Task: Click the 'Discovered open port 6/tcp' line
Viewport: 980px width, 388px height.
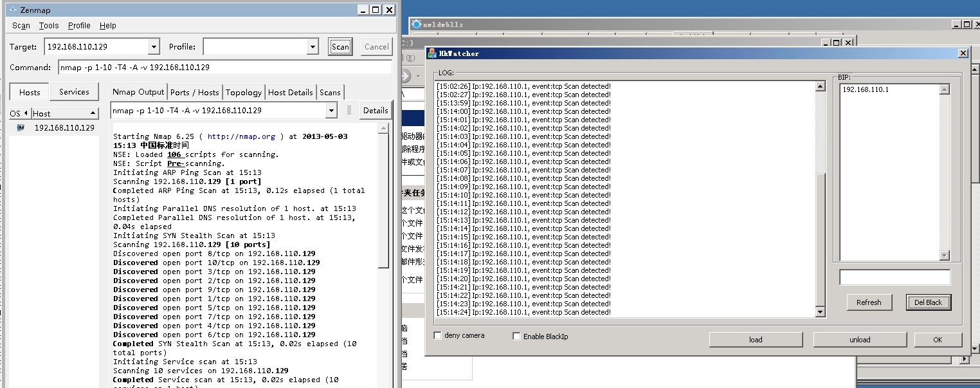Action: coord(214,335)
